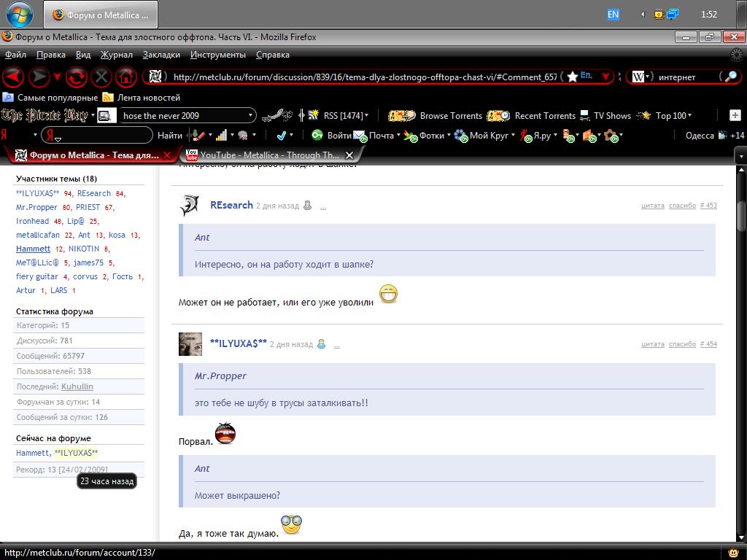Expand the Pirate Bay search box dropdown
The image size is (747, 560).
[250, 115]
